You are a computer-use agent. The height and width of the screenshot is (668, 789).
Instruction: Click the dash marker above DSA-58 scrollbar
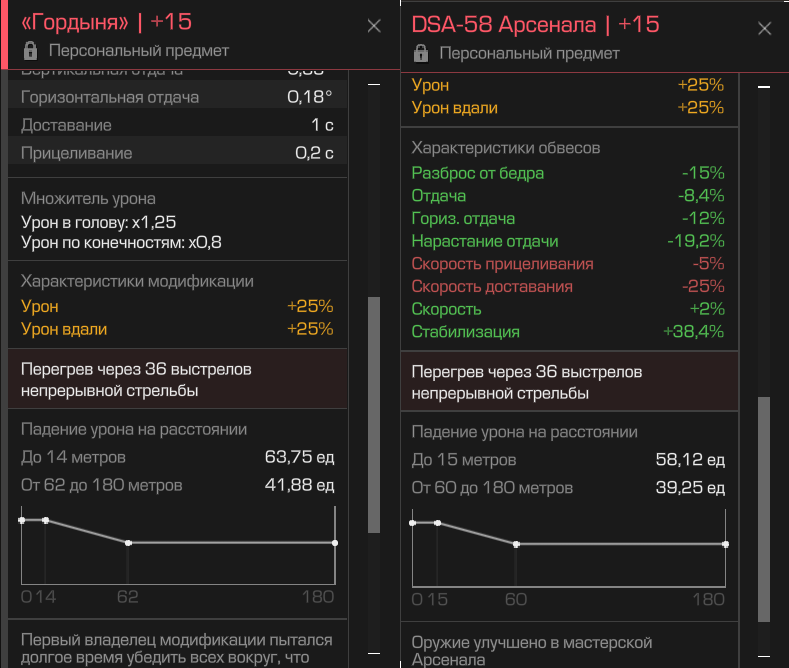click(x=764, y=88)
